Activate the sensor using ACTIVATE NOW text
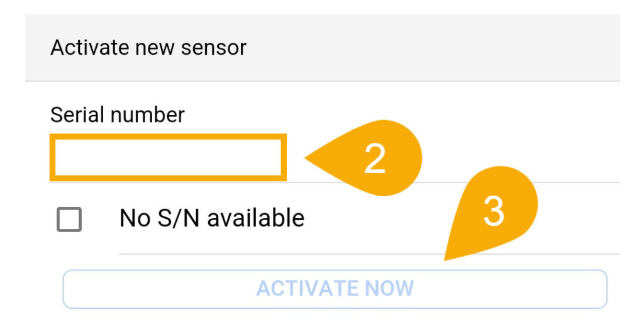This screenshot has height=322, width=644. (x=335, y=289)
